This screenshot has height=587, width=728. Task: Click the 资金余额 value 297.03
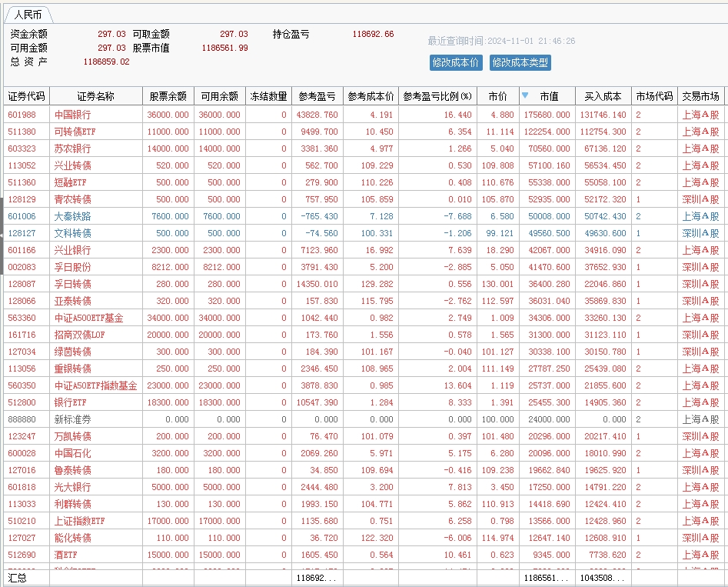(111, 34)
